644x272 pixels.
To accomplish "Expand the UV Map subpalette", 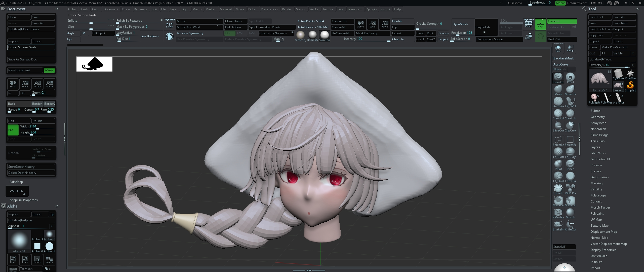I will [596, 220].
